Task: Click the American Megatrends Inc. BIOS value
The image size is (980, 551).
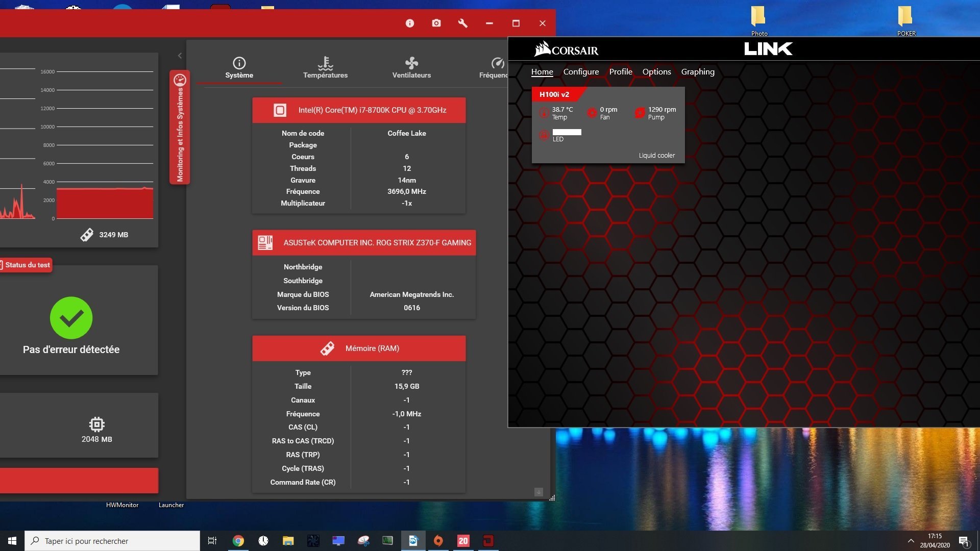Action: coord(412,295)
